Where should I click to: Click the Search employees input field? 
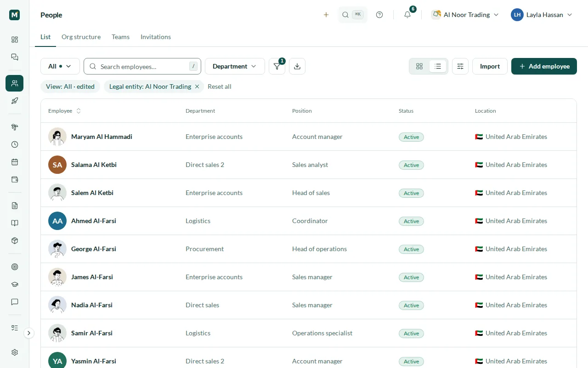click(x=142, y=66)
